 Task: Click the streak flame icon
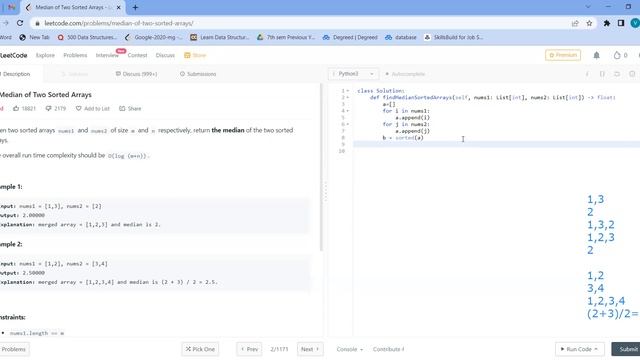click(617, 55)
